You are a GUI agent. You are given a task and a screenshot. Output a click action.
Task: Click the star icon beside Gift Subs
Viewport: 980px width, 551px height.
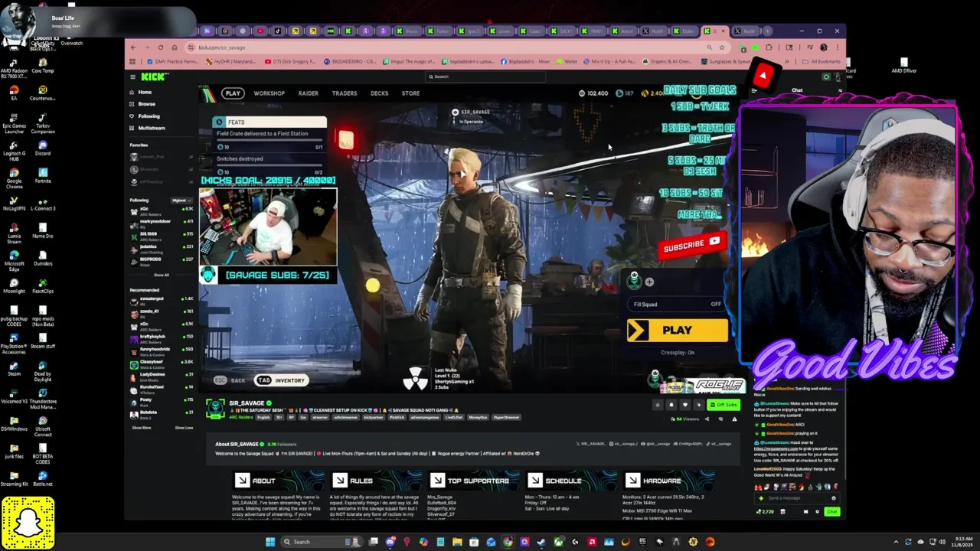tap(657, 405)
